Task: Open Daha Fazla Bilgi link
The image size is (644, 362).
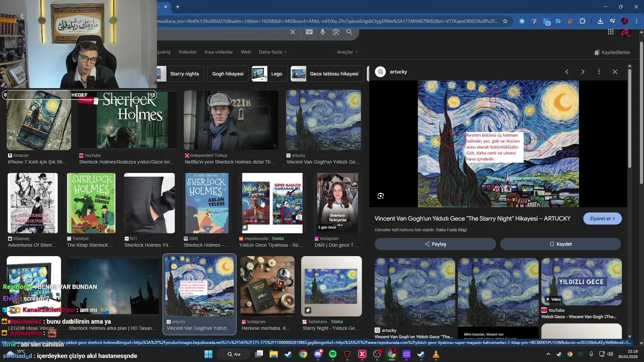Action: tap(451, 230)
